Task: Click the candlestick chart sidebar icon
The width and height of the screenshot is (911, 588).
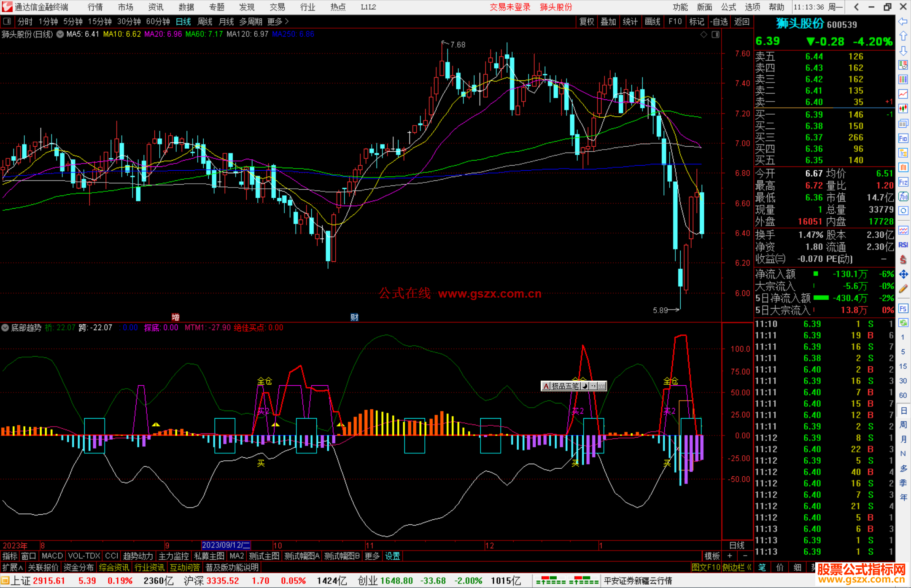Action: (x=903, y=109)
